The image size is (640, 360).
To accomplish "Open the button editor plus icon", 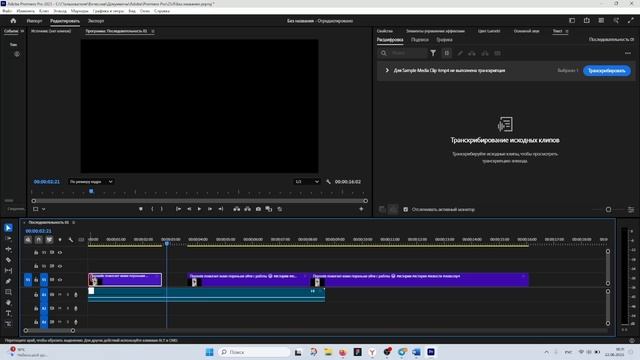I will click(361, 209).
